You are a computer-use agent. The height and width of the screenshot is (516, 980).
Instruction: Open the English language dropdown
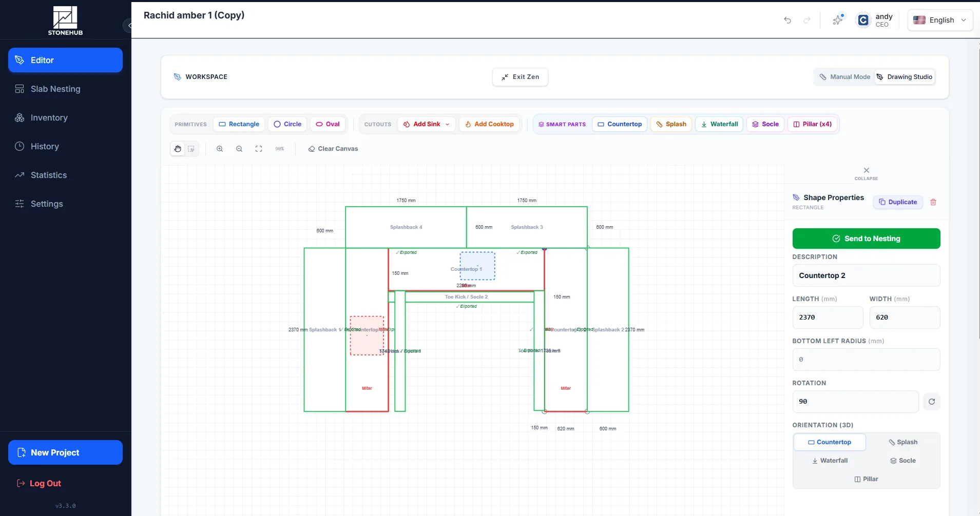940,20
